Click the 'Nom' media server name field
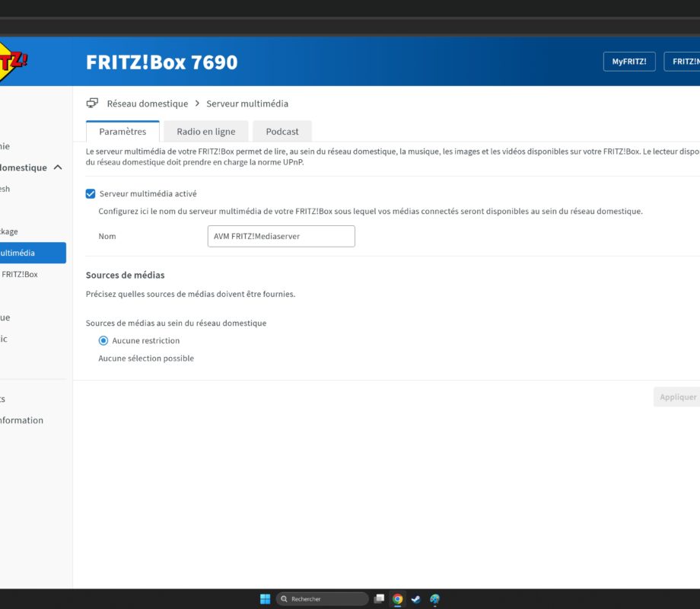The width and height of the screenshot is (700, 609). (x=282, y=236)
